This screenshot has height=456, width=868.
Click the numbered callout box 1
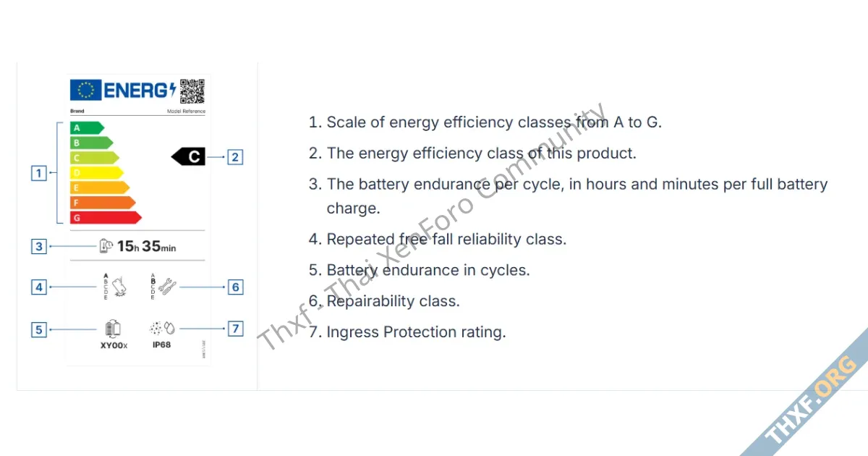click(38, 173)
